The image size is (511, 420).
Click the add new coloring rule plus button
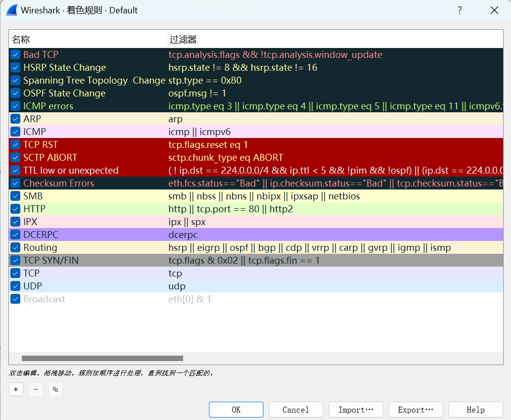coord(16,389)
